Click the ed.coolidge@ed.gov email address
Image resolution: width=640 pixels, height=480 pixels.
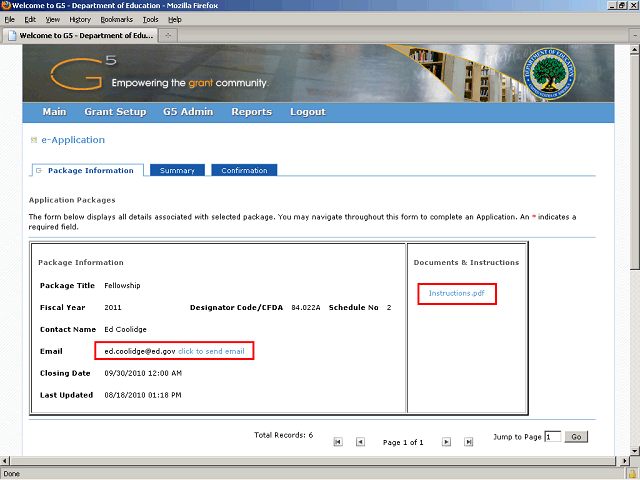point(140,351)
